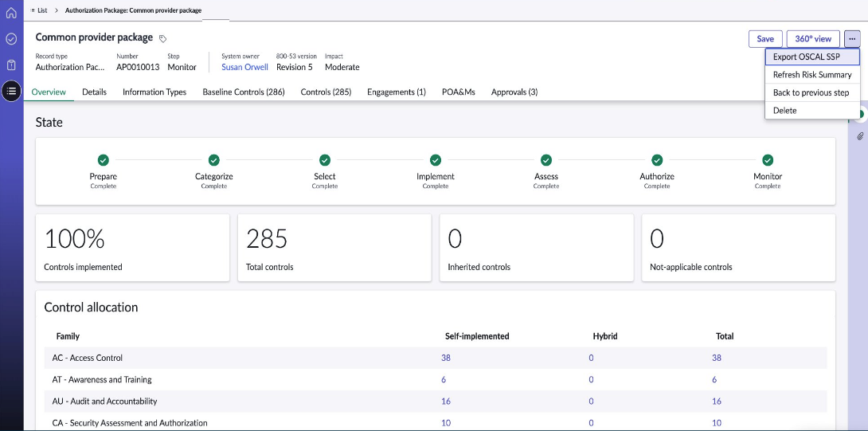Open the 360° view button
This screenshot has height=431, width=868.
pos(813,39)
